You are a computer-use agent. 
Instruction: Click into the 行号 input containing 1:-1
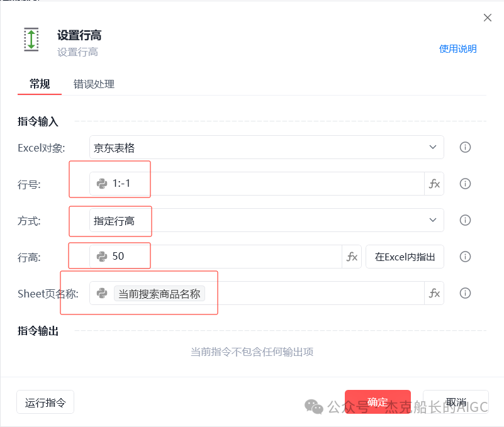coord(257,184)
